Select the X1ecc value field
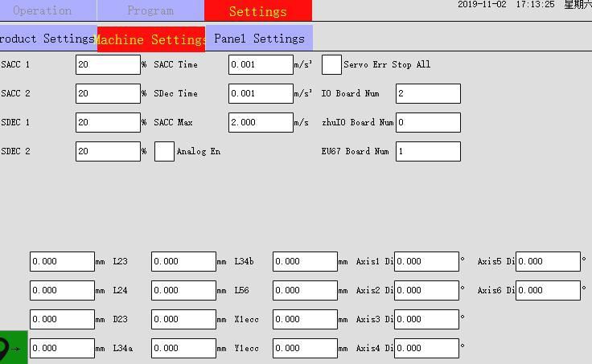 [305, 319]
